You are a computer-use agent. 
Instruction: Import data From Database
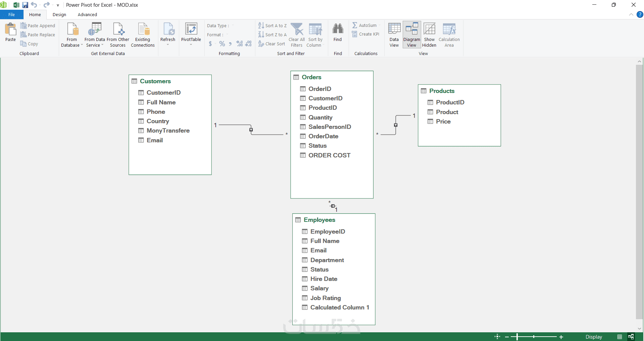tap(71, 35)
